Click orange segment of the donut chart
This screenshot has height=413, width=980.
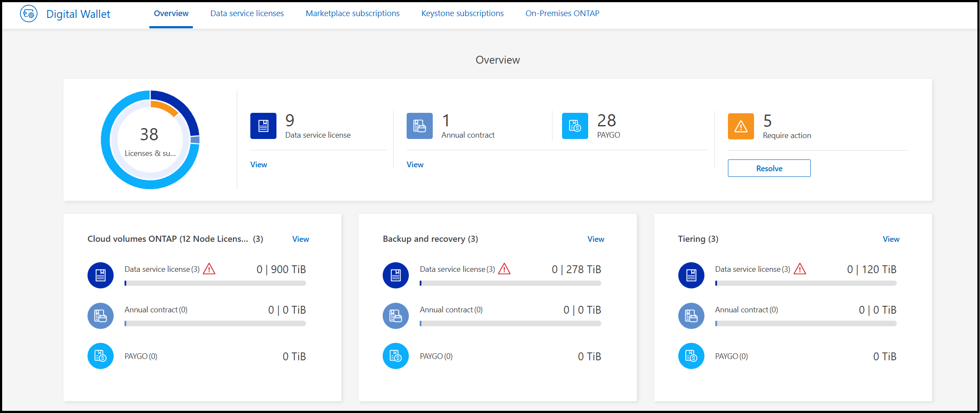pos(165,108)
